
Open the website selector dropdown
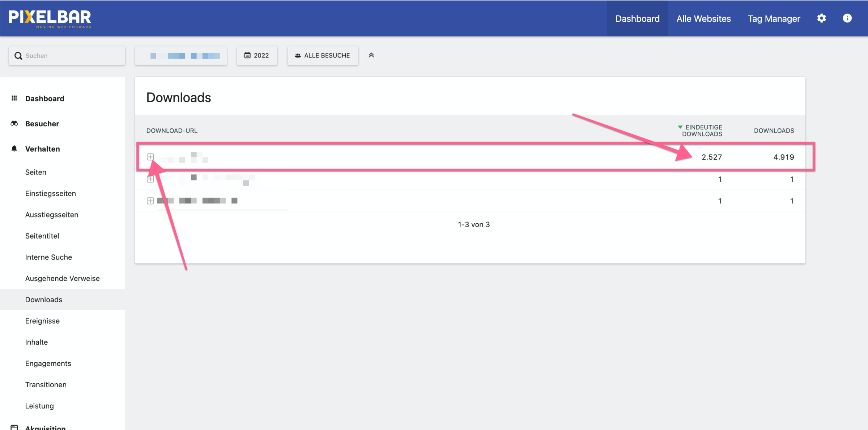(x=181, y=55)
